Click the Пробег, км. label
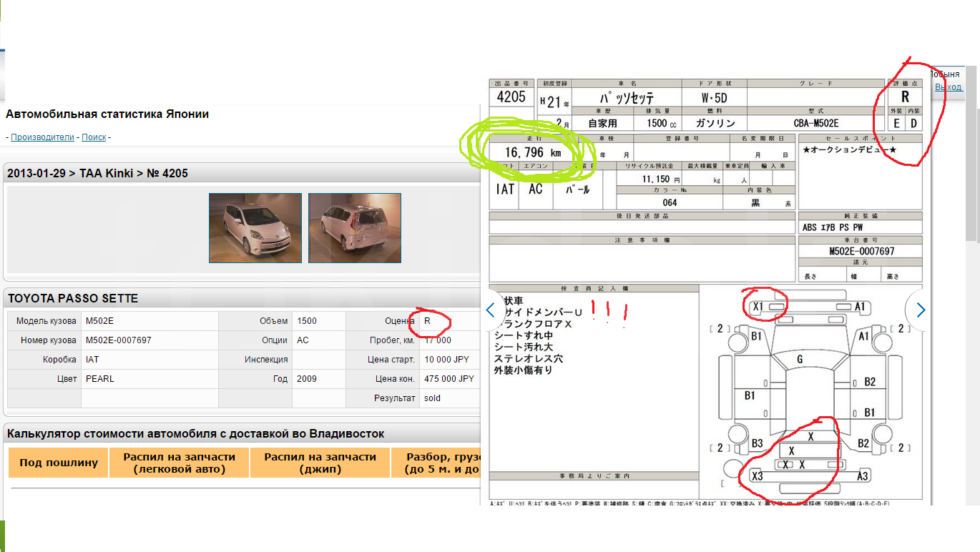This screenshot has width=980, height=552. [393, 340]
